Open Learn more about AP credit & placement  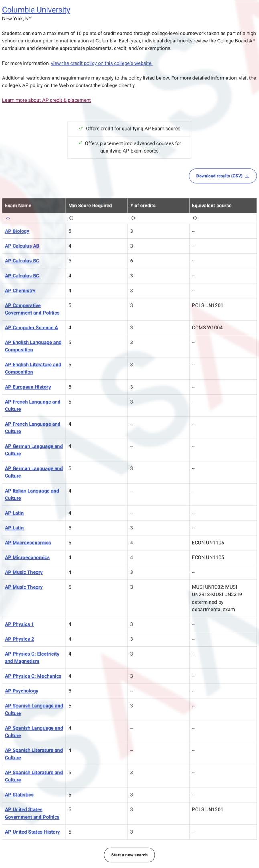pyautogui.click(x=47, y=100)
